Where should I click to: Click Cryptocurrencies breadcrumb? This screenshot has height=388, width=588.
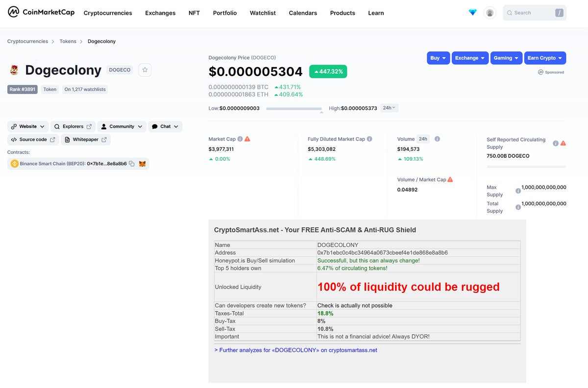click(x=27, y=41)
